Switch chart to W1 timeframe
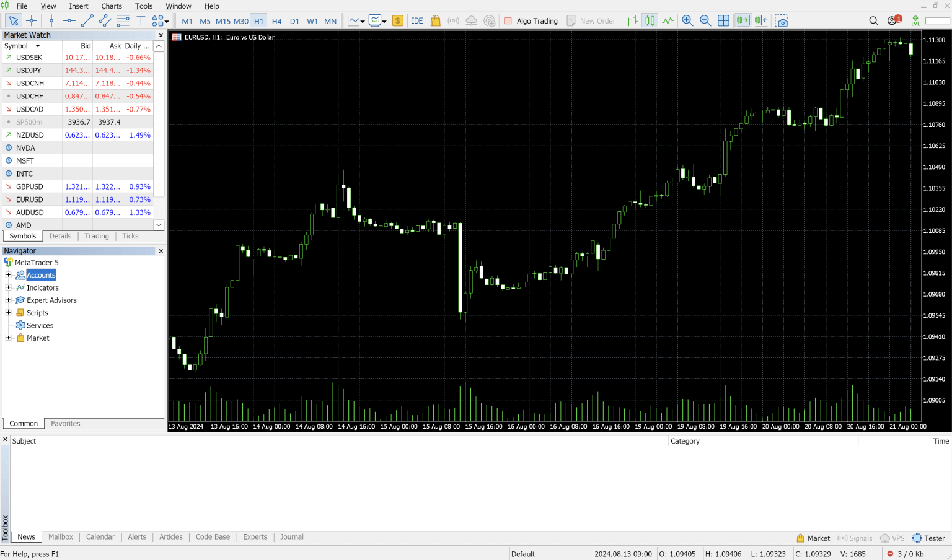Screen dimensions: 952x560 (313, 21)
